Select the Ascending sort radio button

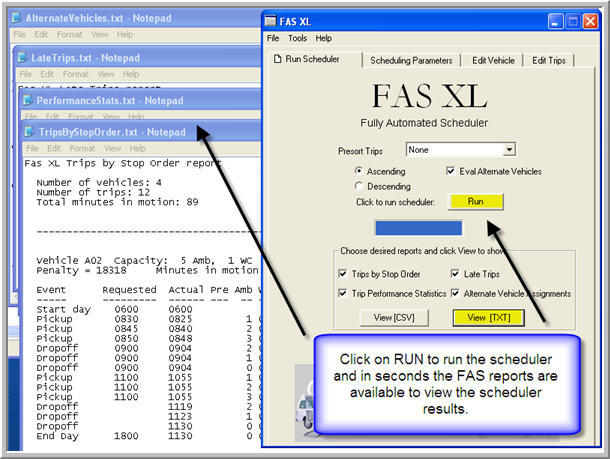[x=359, y=171]
